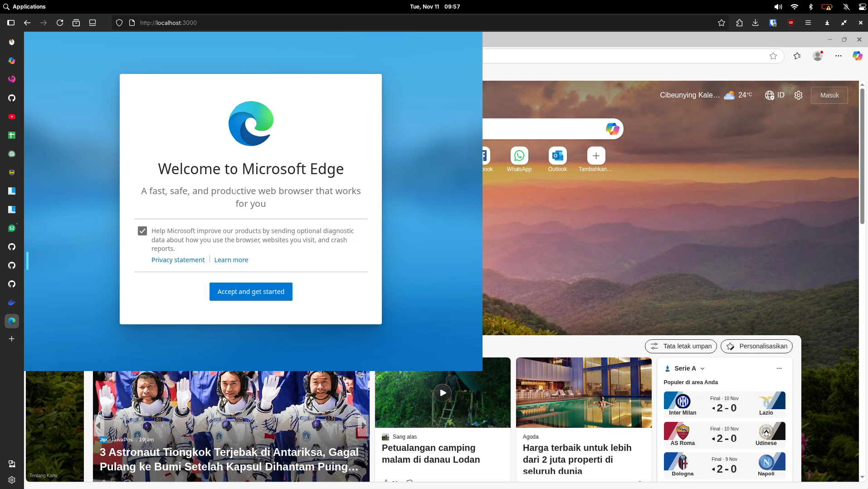Launch Firefox from the dock
868x489 pixels.
click(x=12, y=78)
